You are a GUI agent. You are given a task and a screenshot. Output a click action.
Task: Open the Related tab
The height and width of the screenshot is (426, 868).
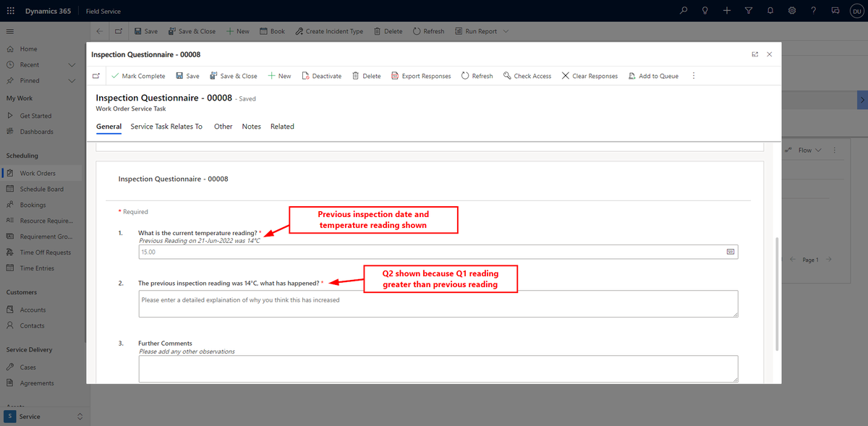282,127
